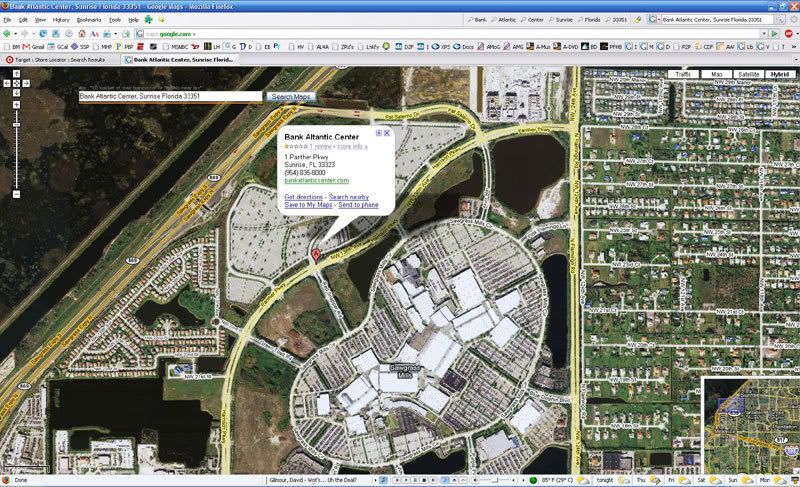800x487 pixels.
Task: Switch map view to Satellite
Action: coord(748,74)
